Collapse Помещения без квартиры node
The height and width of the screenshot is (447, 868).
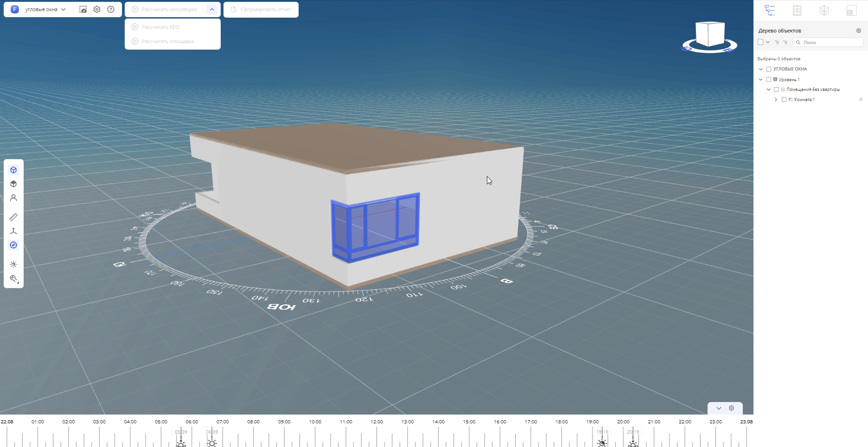pos(768,89)
